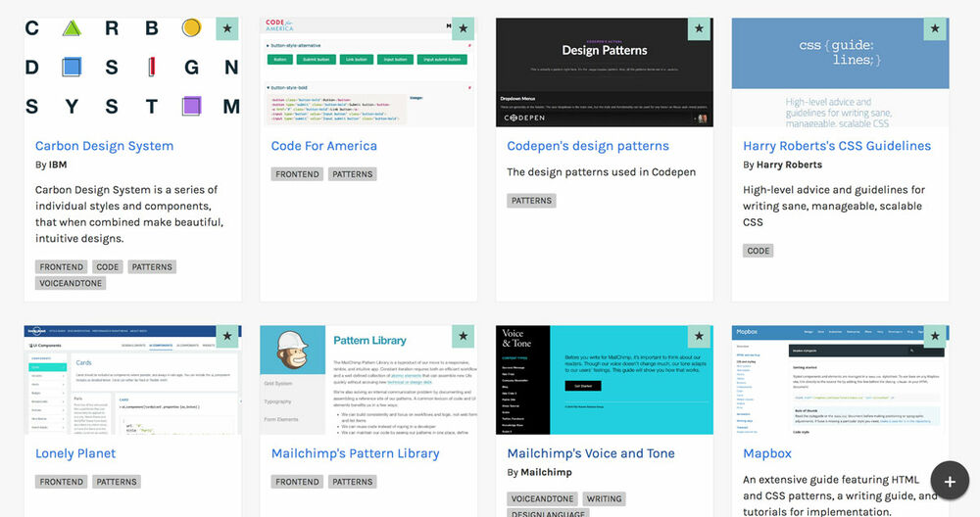Select VOICEANDTONE tag on Mailchimp's Voice and Tone
Image resolution: width=980 pixels, height=517 pixels.
pyautogui.click(x=543, y=499)
